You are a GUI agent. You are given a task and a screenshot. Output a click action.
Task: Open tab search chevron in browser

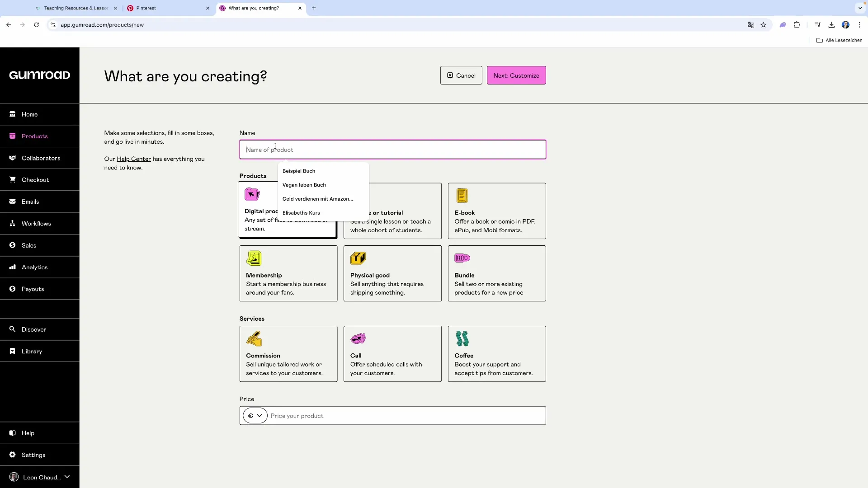tap(860, 8)
